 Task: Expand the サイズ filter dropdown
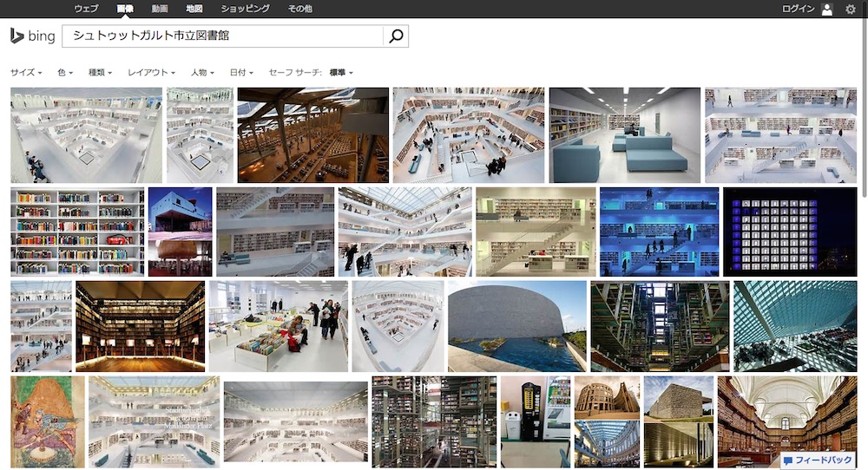(x=26, y=73)
